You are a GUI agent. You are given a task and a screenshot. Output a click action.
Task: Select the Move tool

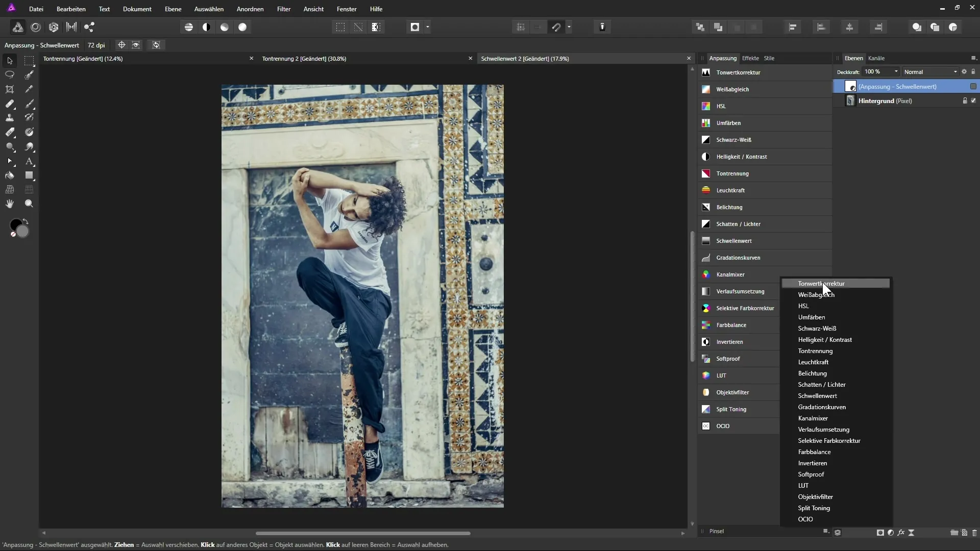10,61
